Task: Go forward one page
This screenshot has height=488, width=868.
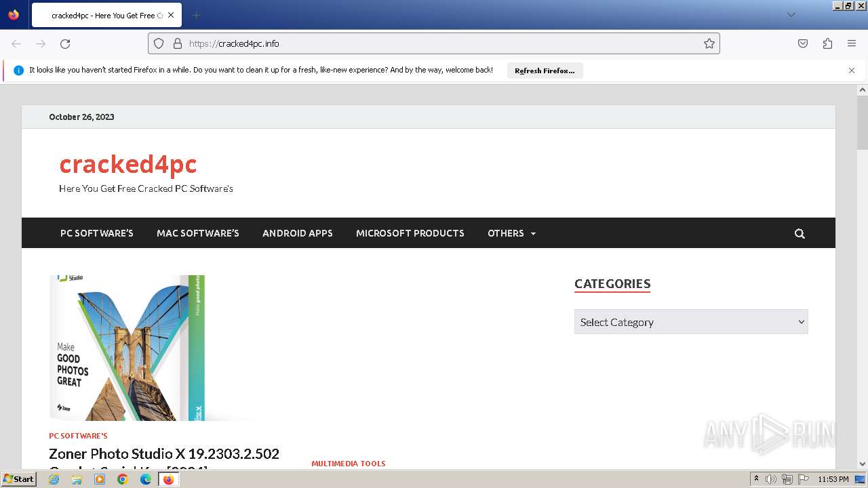Action: click(x=41, y=43)
